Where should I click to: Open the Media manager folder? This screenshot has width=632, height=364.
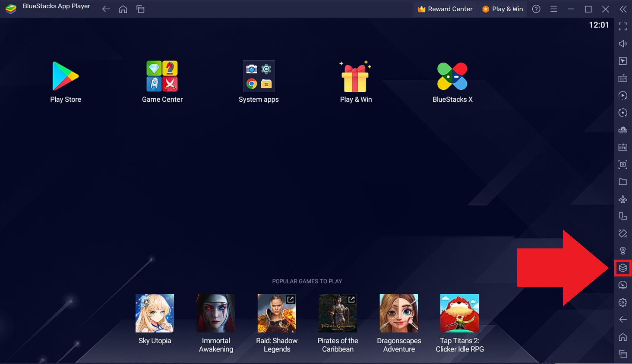[x=623, y=182]
